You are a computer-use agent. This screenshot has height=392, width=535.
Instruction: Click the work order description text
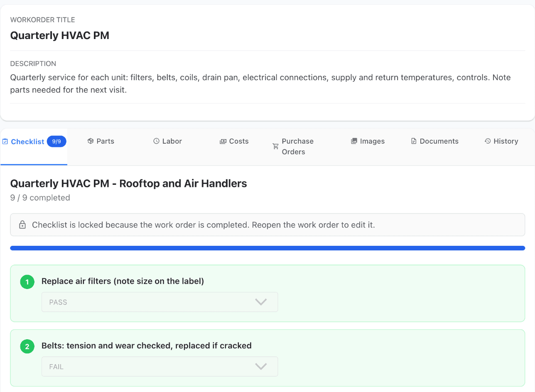click(x=260, y=83)
